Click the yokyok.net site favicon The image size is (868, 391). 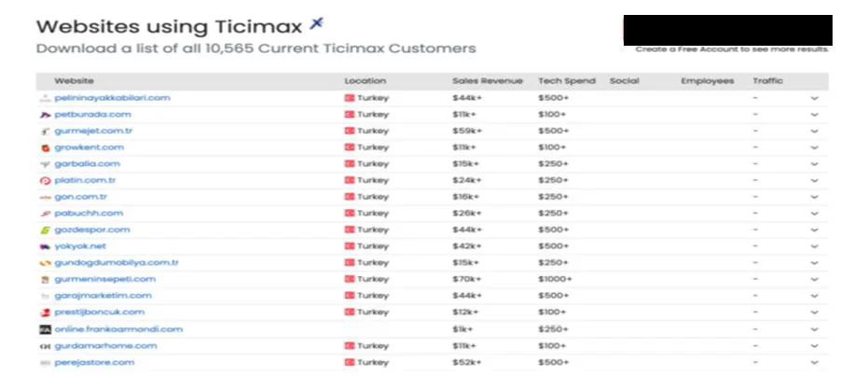(46, 246)
